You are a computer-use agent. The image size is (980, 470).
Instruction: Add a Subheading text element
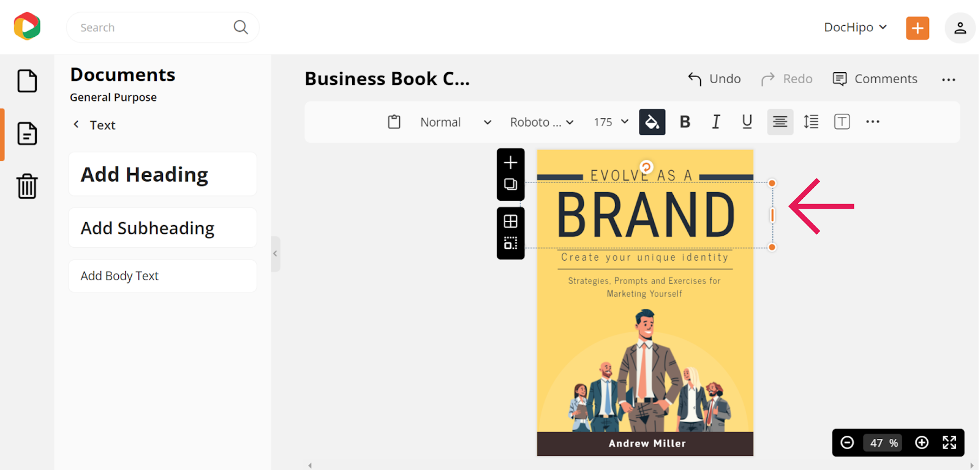click(163, 228)
